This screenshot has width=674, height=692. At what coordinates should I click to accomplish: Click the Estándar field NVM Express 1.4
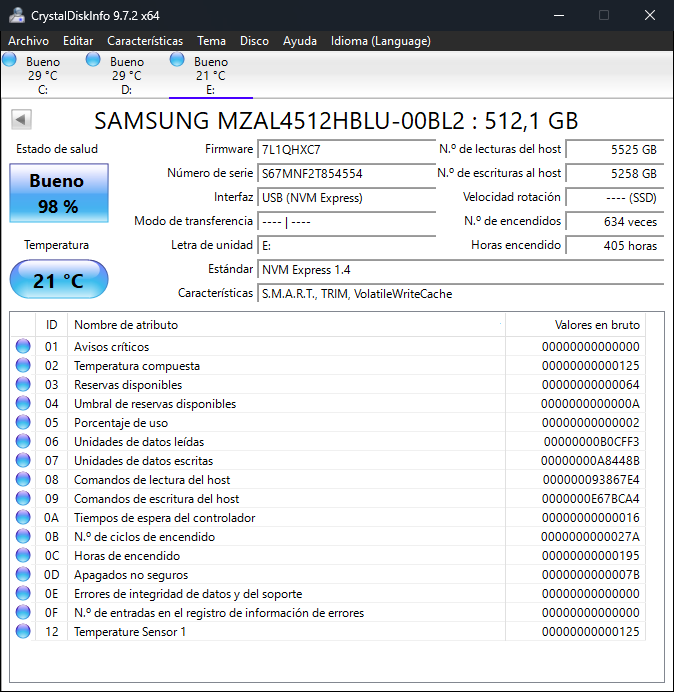[x=461, y=269]
